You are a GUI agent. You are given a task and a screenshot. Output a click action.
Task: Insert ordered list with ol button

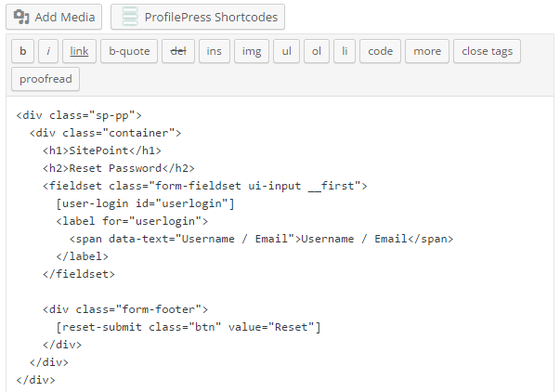(317, 51)
